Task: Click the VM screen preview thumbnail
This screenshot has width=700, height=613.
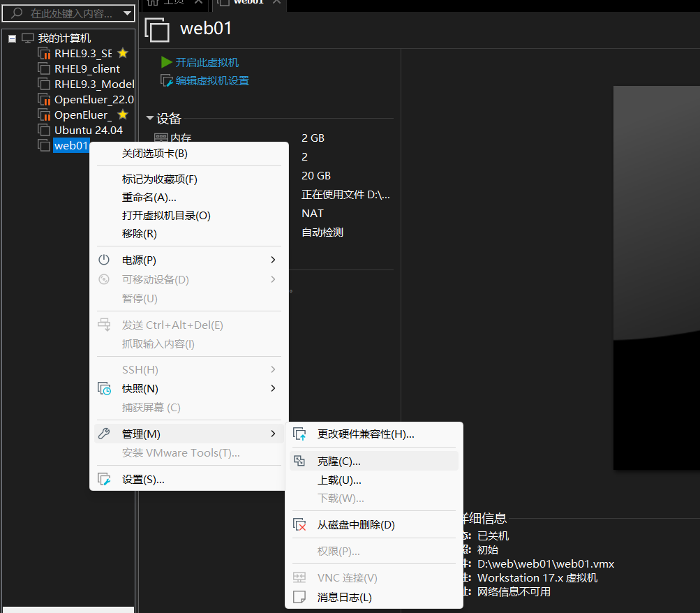Action: point(656,278)
